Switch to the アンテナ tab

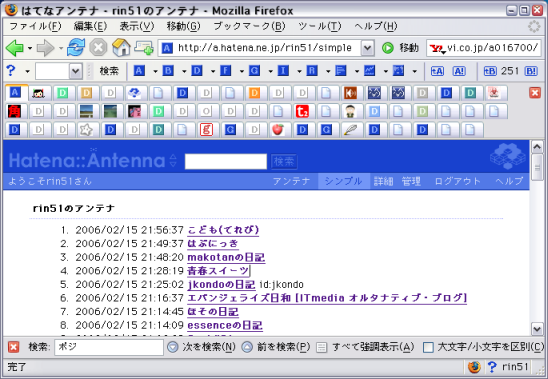point(291,181)
